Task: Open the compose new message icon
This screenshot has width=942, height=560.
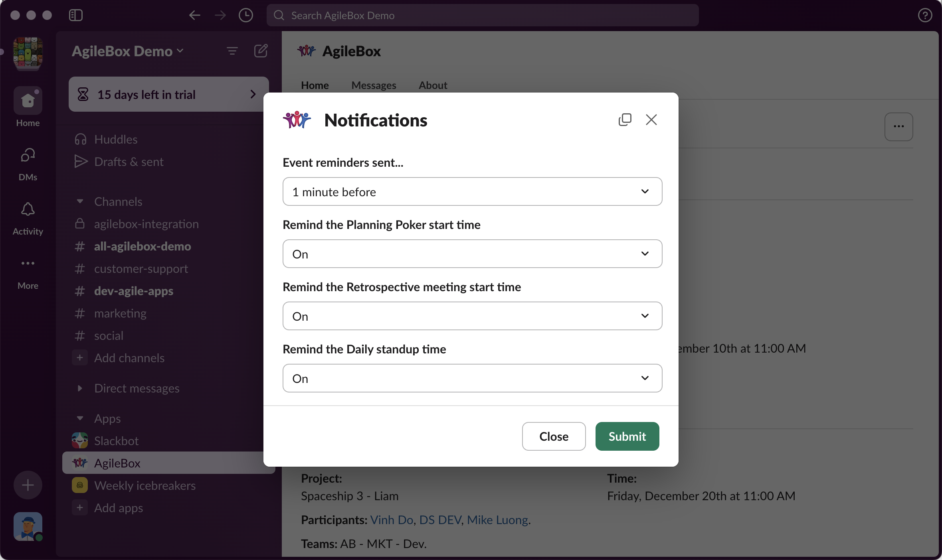Action: point(261,51)
